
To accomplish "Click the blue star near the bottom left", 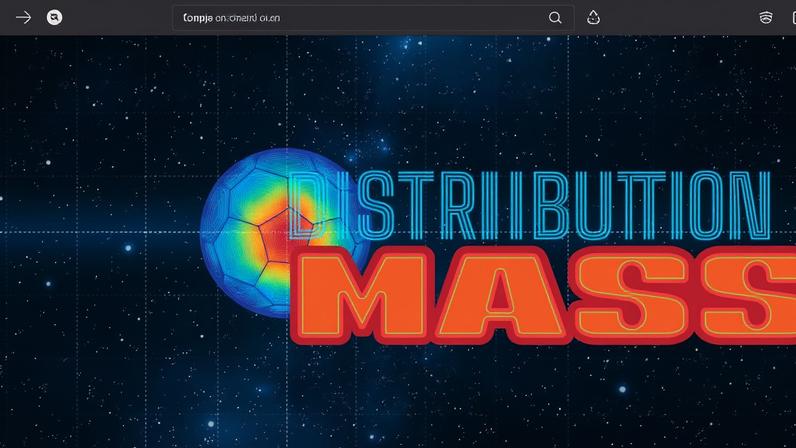I will [211, 424].
